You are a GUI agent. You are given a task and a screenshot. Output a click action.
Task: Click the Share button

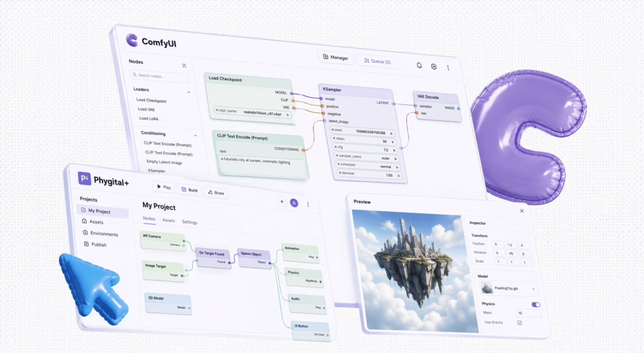point(216,193)
